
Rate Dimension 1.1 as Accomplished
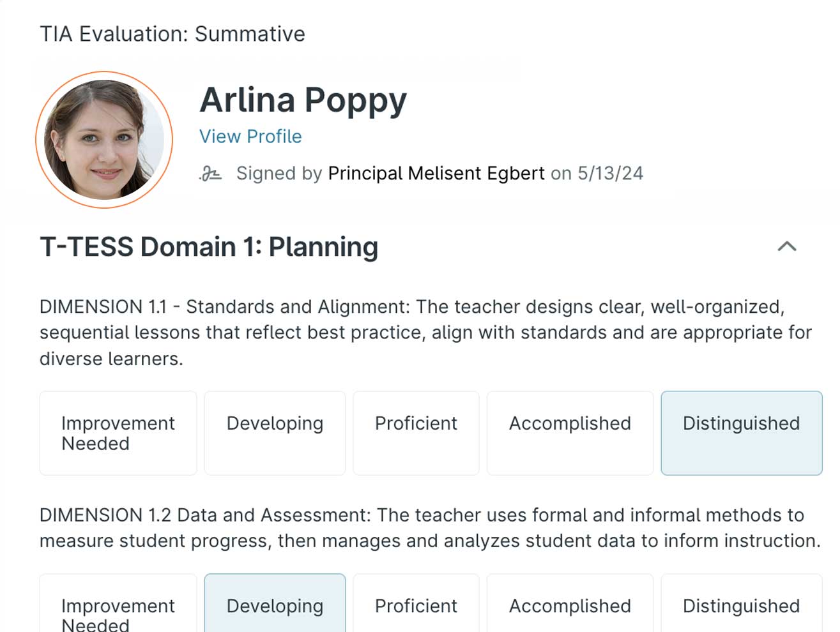pyautogui.click(x=570, y=433)
